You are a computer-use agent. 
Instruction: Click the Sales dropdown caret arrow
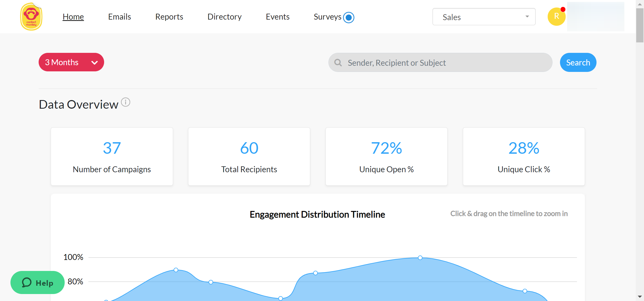pyautogui.click(x=527, y=17)
